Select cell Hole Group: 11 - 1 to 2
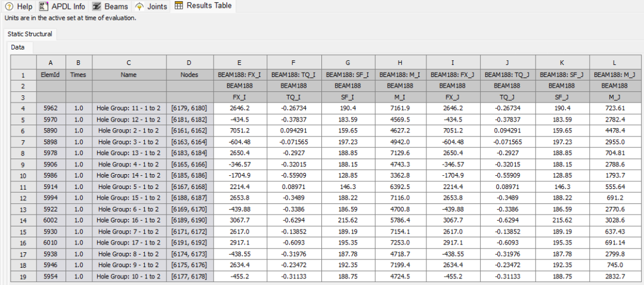This screenshot has width=644, height=285. click(x=129, y=109)
